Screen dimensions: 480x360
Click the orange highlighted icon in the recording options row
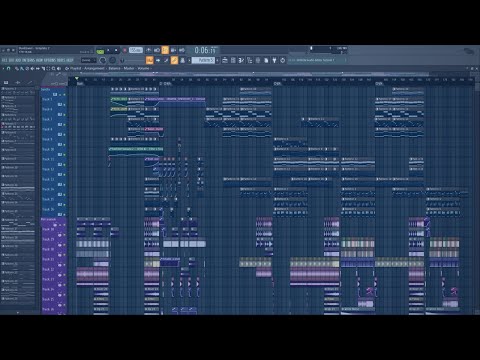165,50
